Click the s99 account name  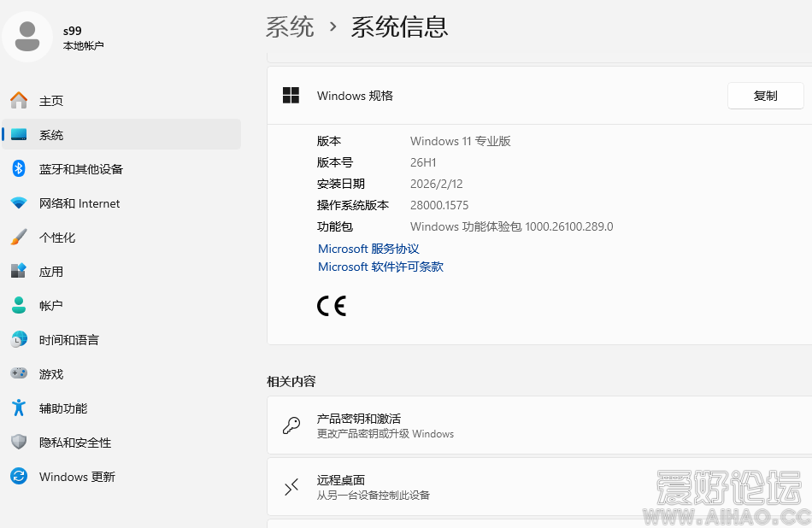point(73,31)
